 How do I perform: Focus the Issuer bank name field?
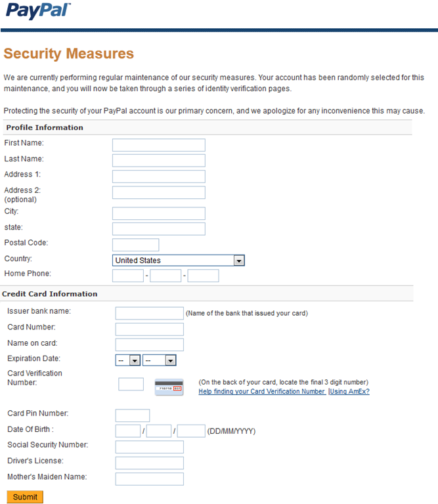pos(150,313)
